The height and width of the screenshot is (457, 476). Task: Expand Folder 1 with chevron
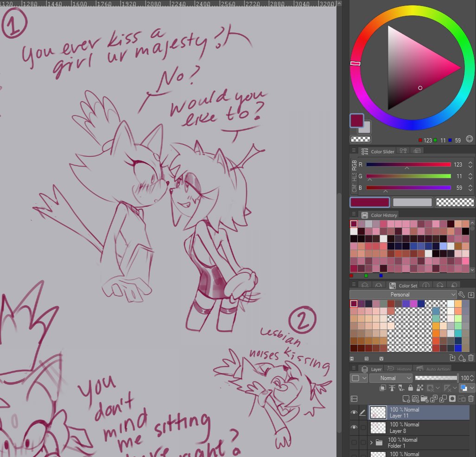pyautogui.click(x=371, y=443)
